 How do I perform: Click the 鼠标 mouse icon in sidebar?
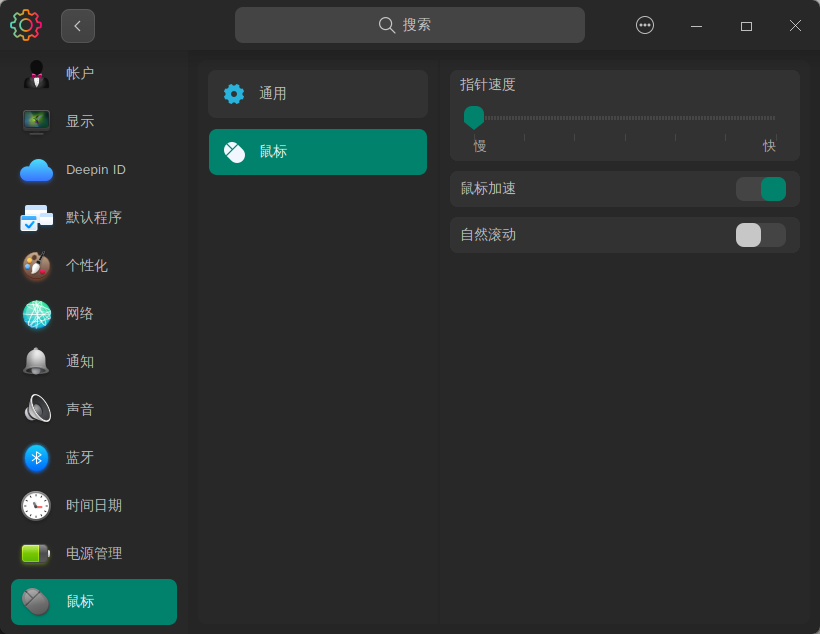pyautogui.click(x=36, y=602)
